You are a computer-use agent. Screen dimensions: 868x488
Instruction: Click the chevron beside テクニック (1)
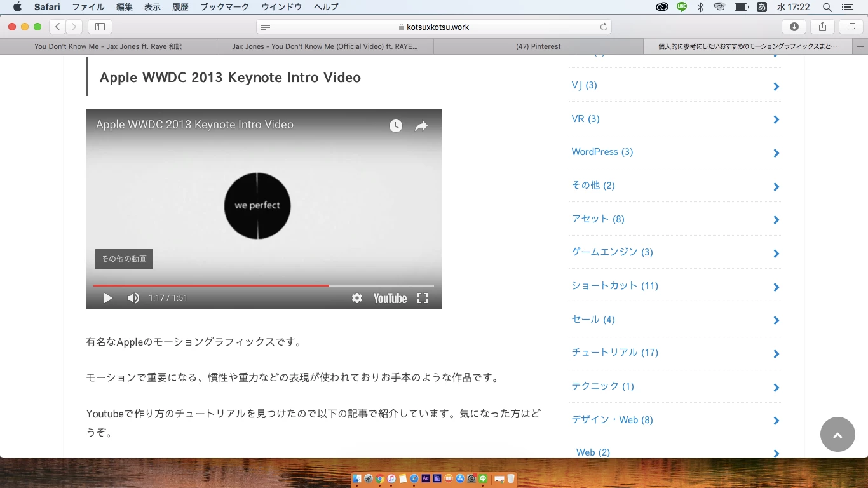coord(776,388)
